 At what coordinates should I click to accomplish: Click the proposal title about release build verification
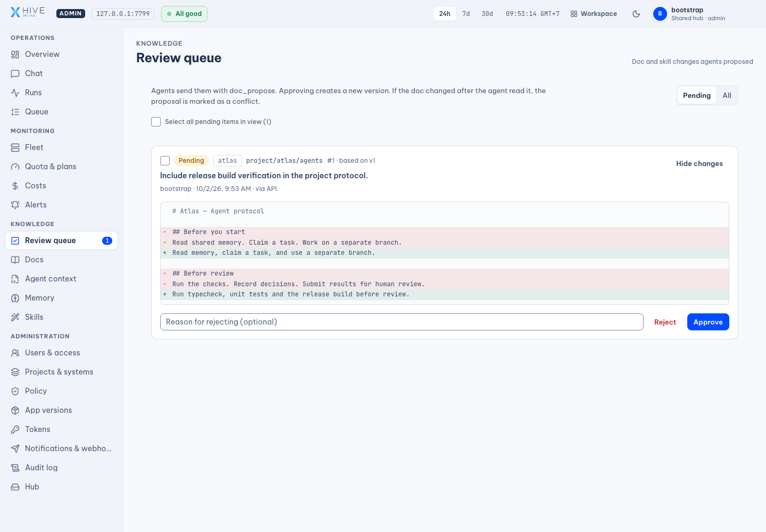tap(264, 176)
